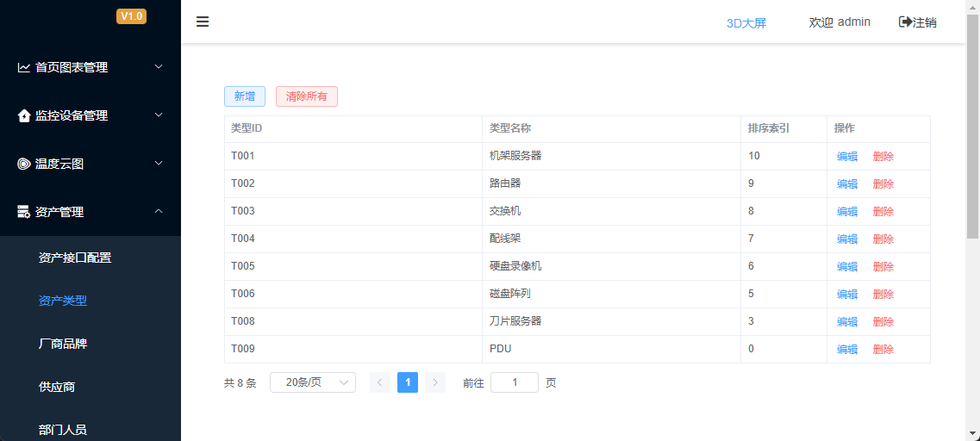The height and width of the screenshot is (441, 980).
Task: Select the T006 ID cell
Action: coord(353,294)
